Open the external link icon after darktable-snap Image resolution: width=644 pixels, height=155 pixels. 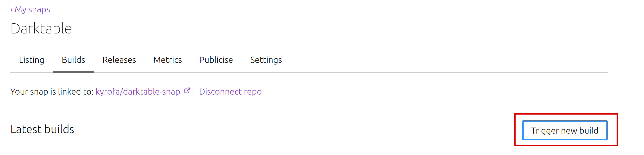[x=187, y=91]
